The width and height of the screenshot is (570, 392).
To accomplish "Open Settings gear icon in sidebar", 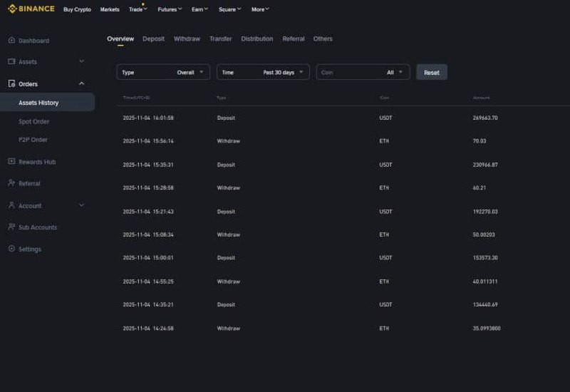I will [11, 249].
